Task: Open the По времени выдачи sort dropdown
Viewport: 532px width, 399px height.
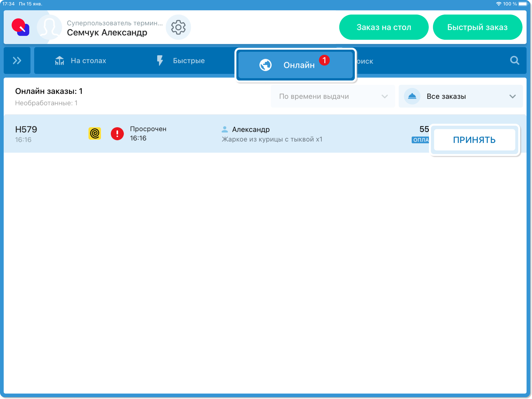Action: click(x=333, y=96)
